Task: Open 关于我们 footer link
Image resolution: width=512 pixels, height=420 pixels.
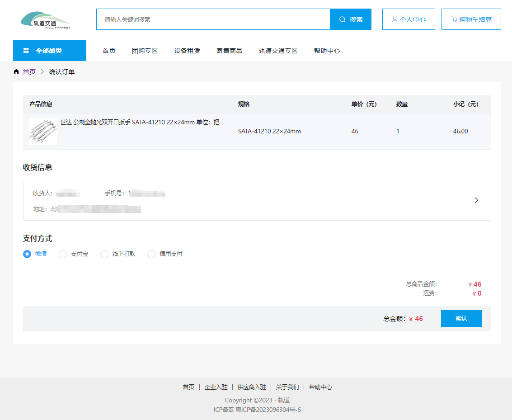Action: pyautogui.click(x=287, y=387)
